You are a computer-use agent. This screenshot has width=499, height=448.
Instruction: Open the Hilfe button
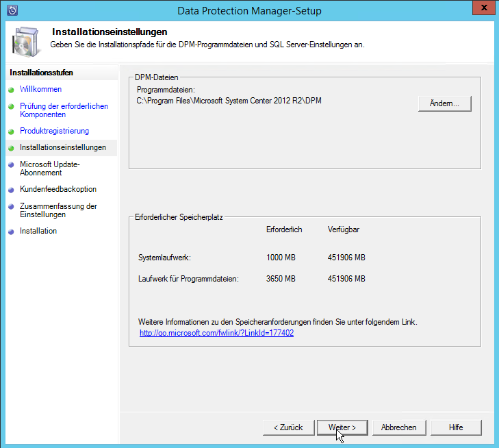456,427
